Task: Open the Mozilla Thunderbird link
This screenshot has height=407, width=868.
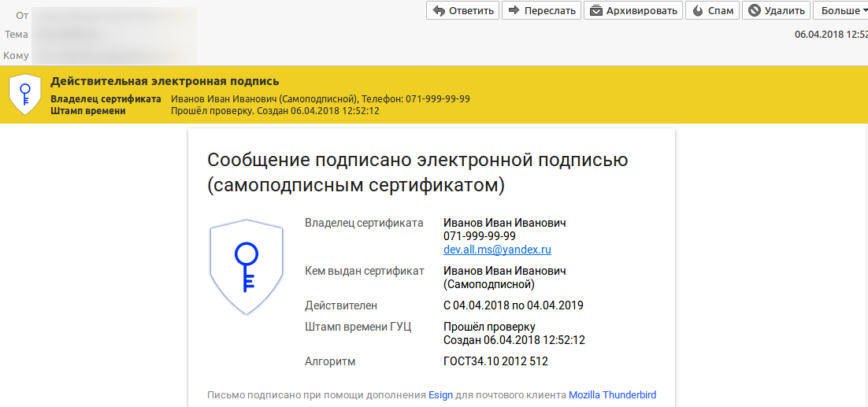Action: [x=612, y=395]
